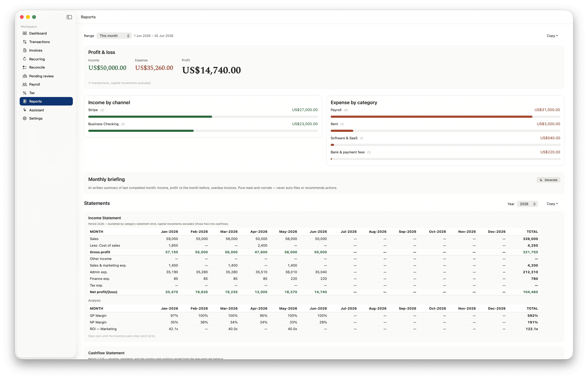Image resolution: width=588 pixels, height=379 pixels.
Task: Click the Bank & payment fees label
Action: click(x=348, y=152)
